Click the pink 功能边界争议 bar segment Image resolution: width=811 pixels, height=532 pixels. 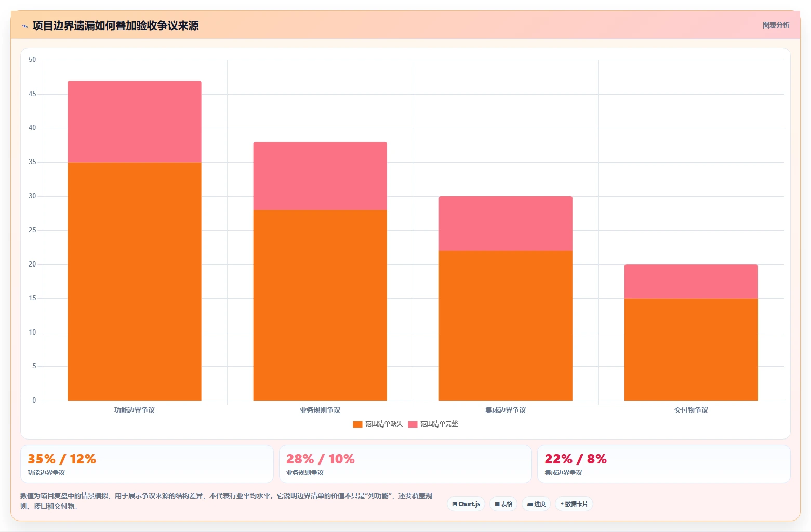point(135,122)
